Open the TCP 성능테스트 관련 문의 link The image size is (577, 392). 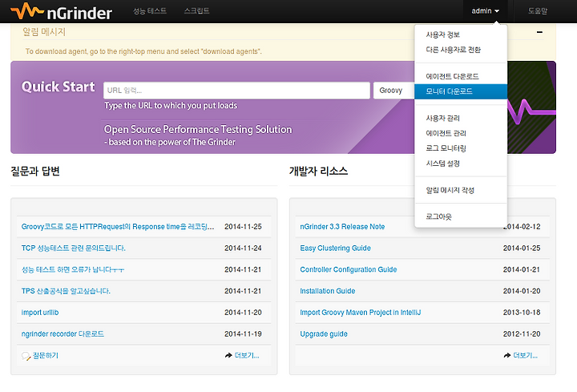coord(73,248)
